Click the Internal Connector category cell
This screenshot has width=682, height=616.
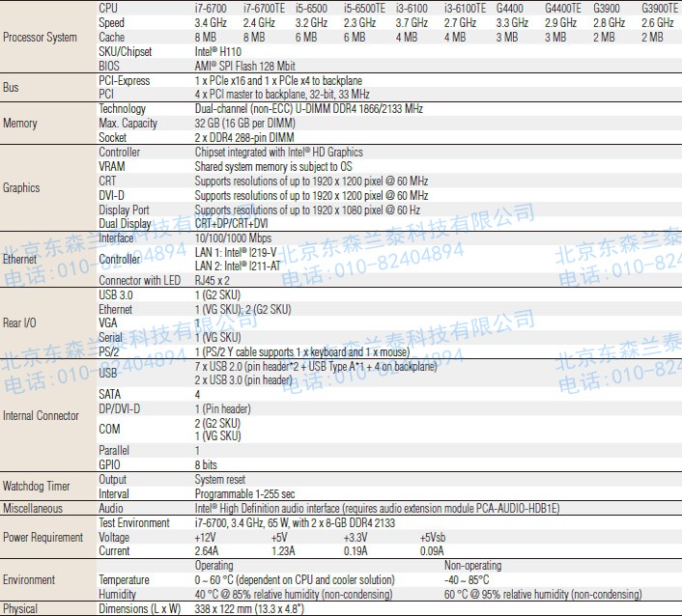(41, 416)
